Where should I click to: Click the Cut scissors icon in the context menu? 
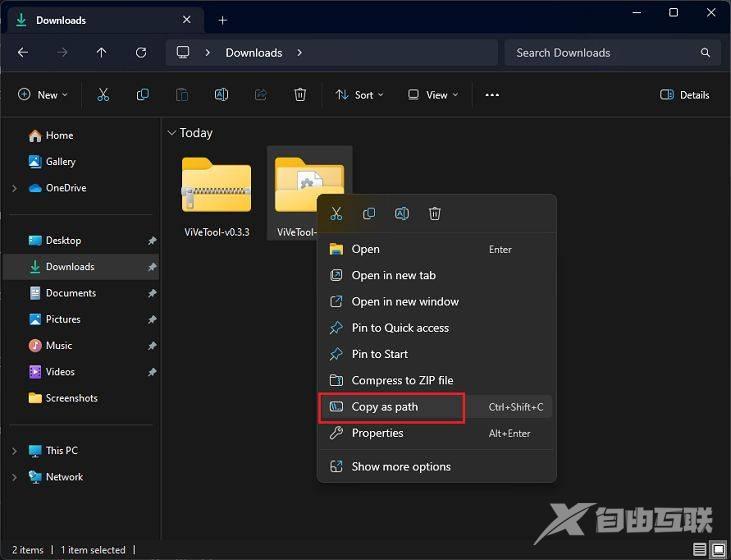(x=336, y=214)
